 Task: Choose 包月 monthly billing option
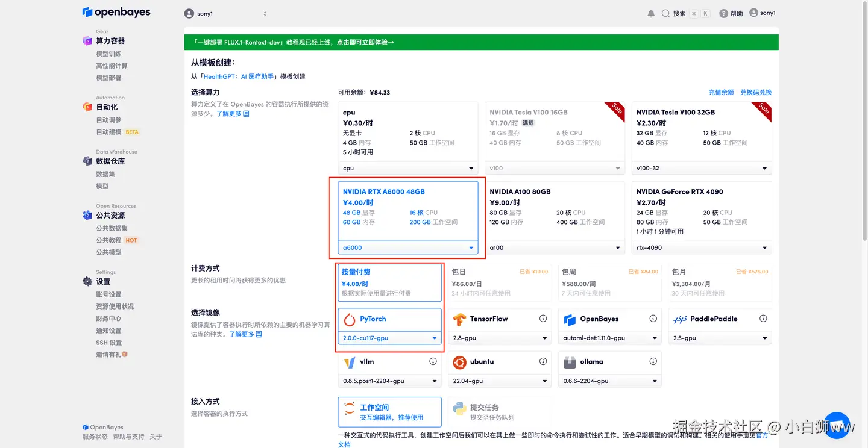(720, 282)
